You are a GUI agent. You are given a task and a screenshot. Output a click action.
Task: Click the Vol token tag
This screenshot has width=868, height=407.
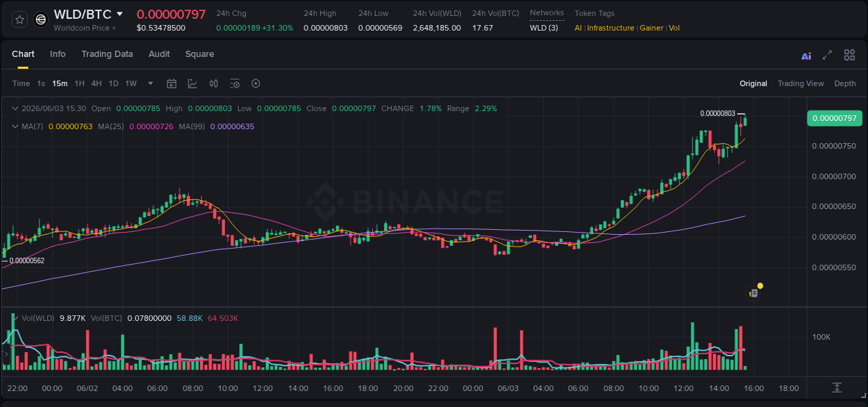tap(674, 28)
